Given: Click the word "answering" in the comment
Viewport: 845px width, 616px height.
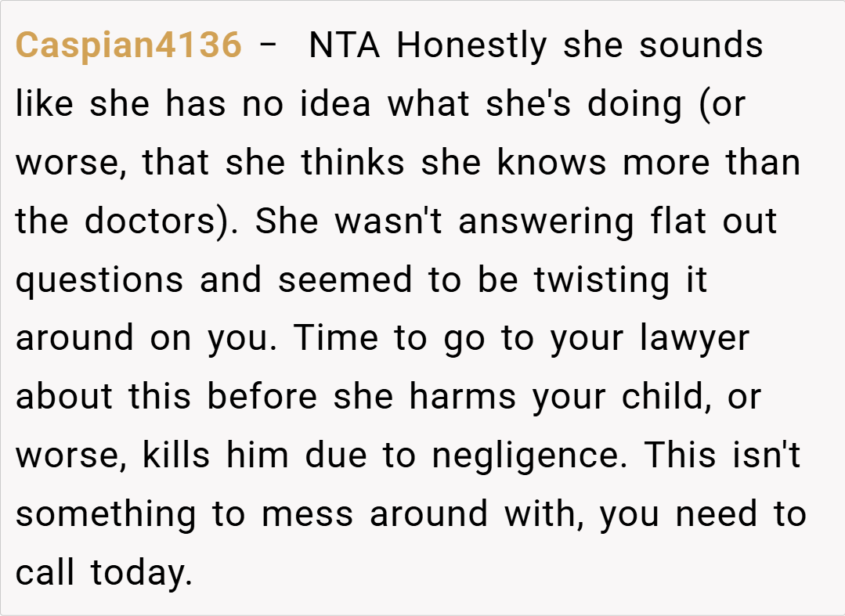Looking at the screenshot, I should 546,222.
